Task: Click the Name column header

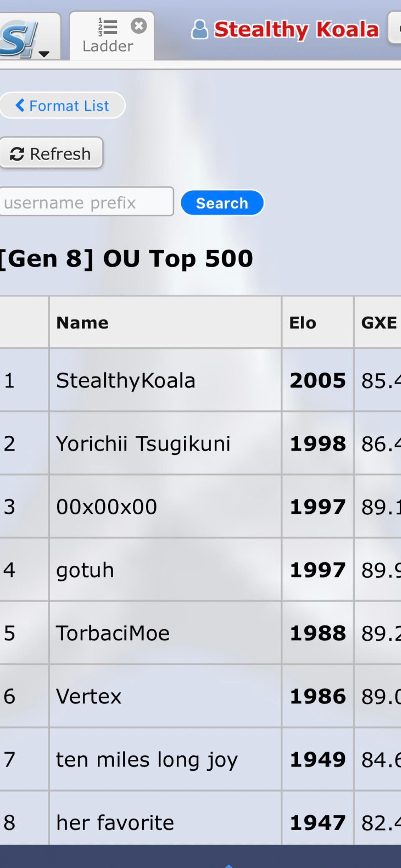Action: pyautogui.click(x=82, y=323)
